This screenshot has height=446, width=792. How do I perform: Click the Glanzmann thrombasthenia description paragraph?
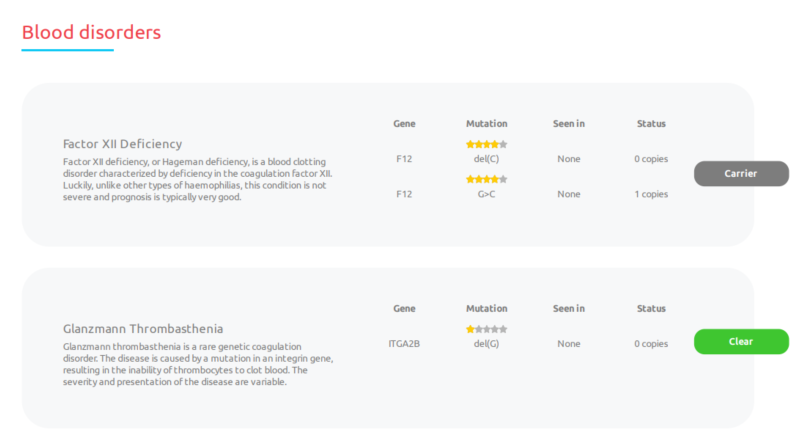[x=198, y=364]
